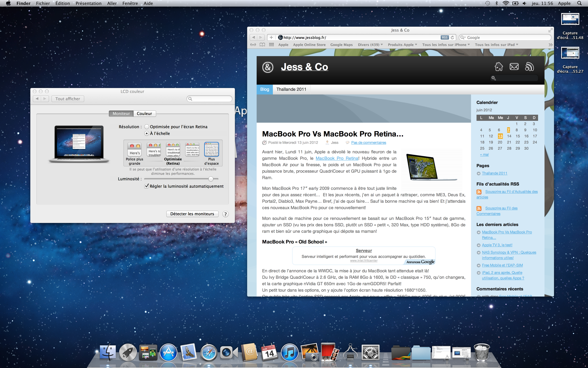588x368 pixels.
Task: Open Time Machine icon in the menu bar
Action: (487, 3)
